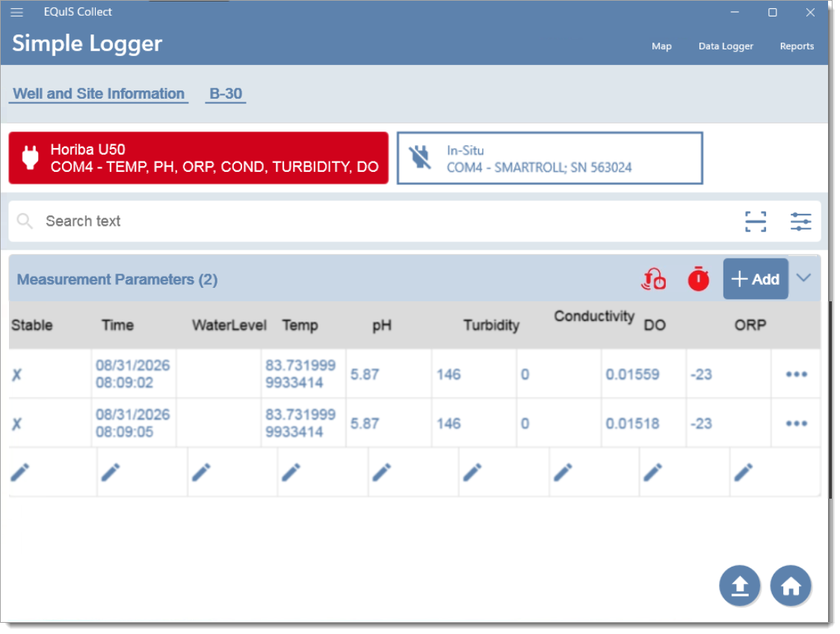
Task: Open the filter settings sliders icon
Action: pos(800,221)
